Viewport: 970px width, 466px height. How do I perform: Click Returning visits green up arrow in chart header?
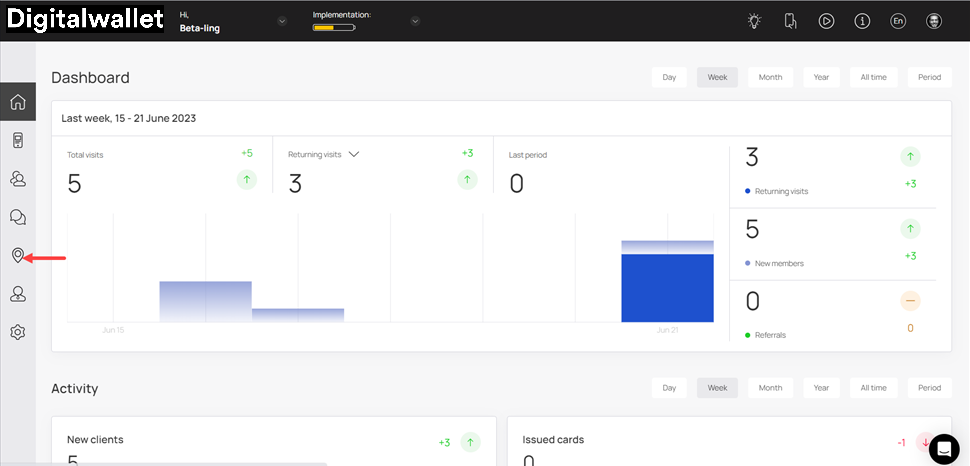click(x=467, y=180)
